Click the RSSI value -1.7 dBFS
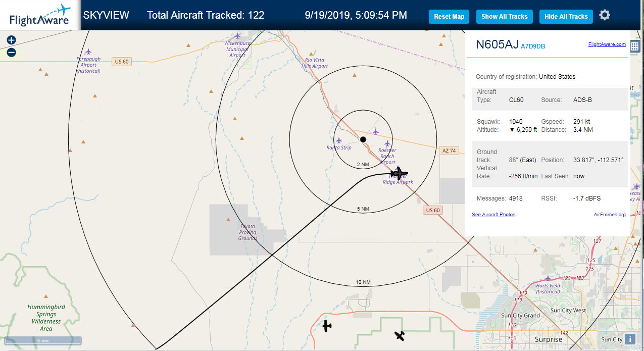 587,198
